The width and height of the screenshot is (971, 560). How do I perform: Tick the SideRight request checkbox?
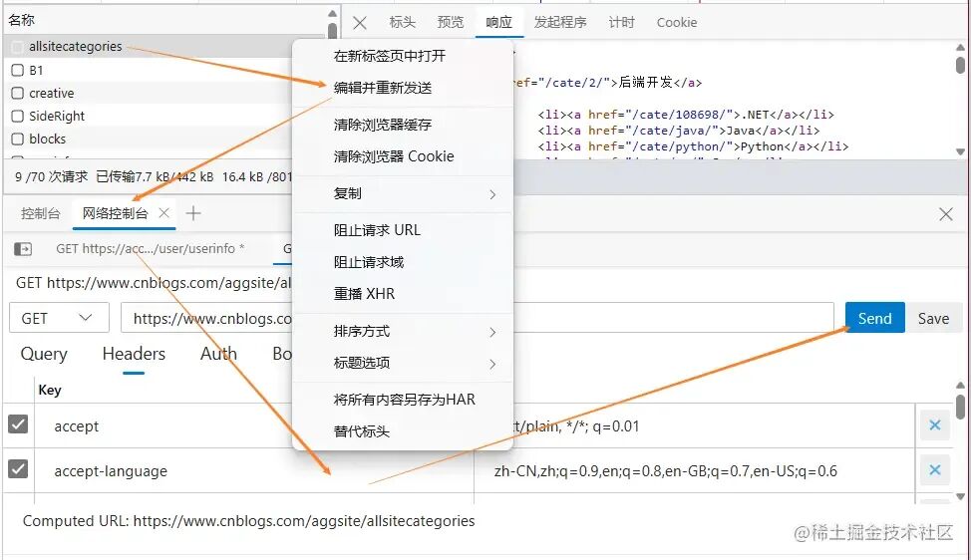(17, 116)
